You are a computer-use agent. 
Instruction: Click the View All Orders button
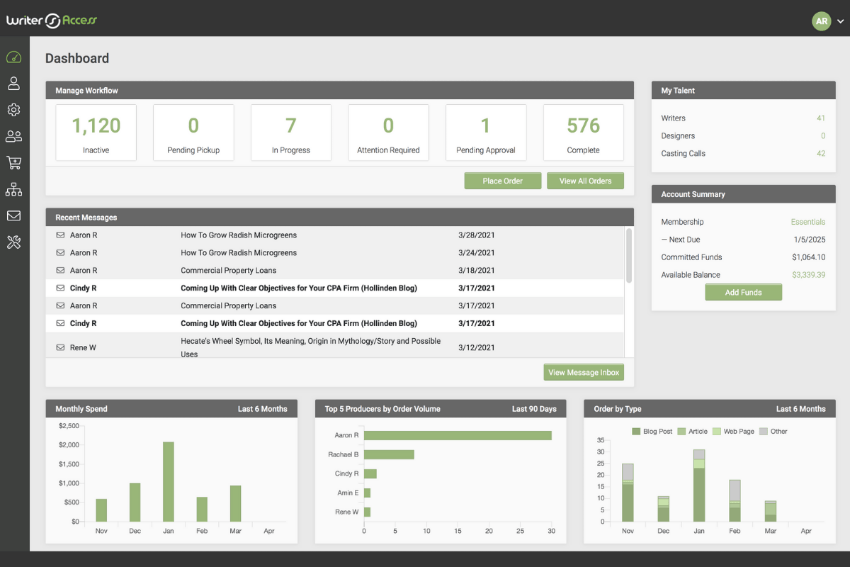pyautogui.click(x=585, y=181)
